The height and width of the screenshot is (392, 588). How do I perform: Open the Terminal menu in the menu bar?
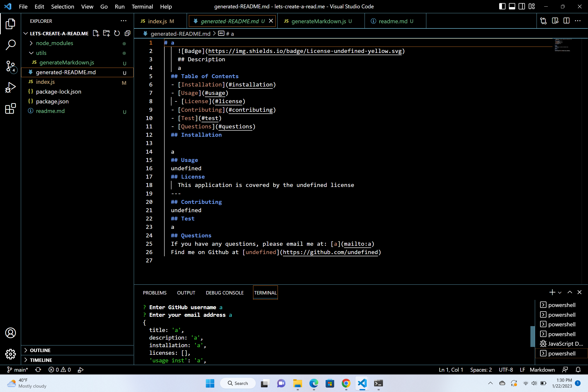142,7
